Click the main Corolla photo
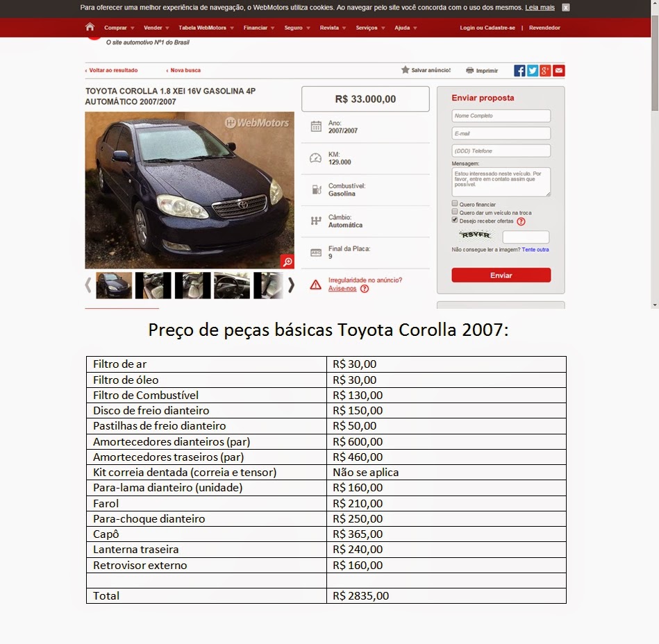 (x=190, y=190)
